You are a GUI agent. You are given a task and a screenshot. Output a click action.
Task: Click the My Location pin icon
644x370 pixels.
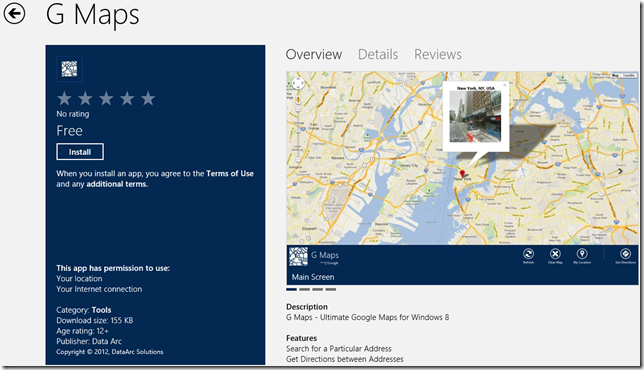click(x=582, y=254)
